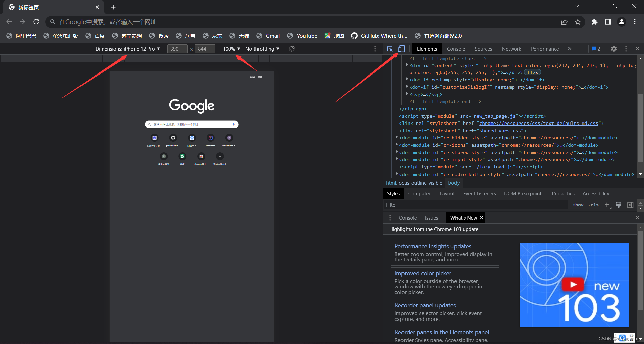644x344 pixels.
Task: Open the Chrome side panel icon
Action: [608, 22]
